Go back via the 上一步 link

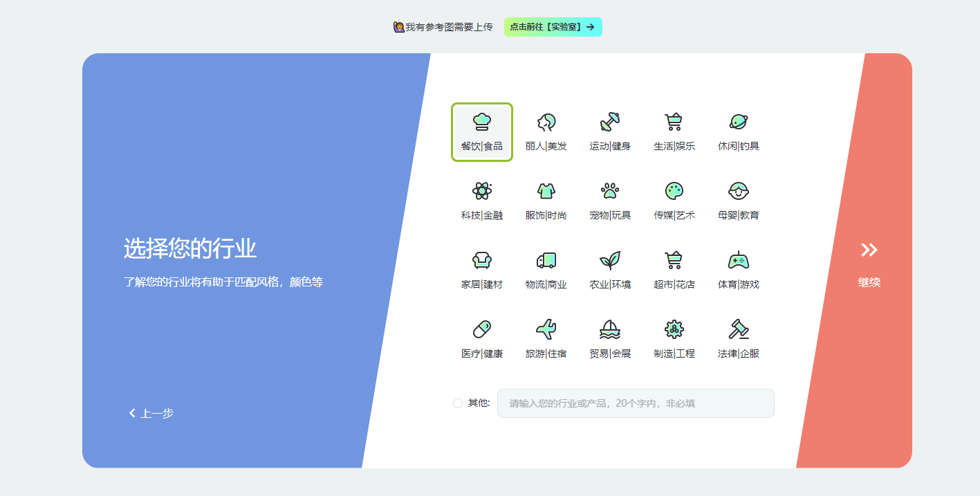[151, 412]
